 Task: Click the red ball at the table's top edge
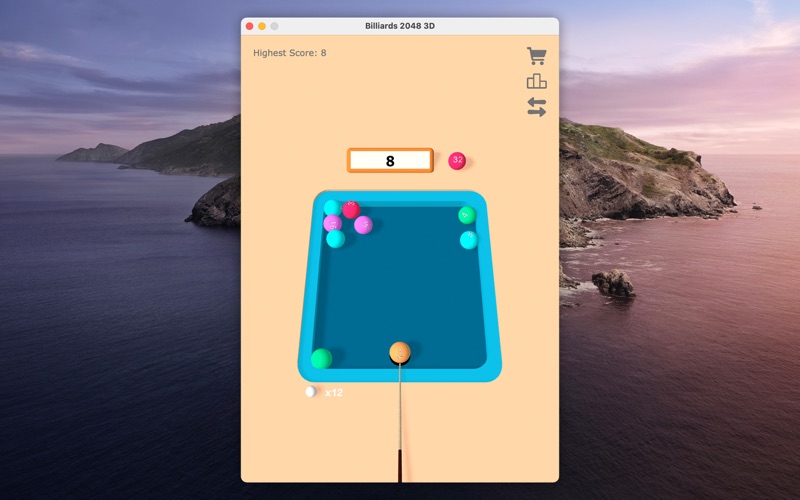351,209
